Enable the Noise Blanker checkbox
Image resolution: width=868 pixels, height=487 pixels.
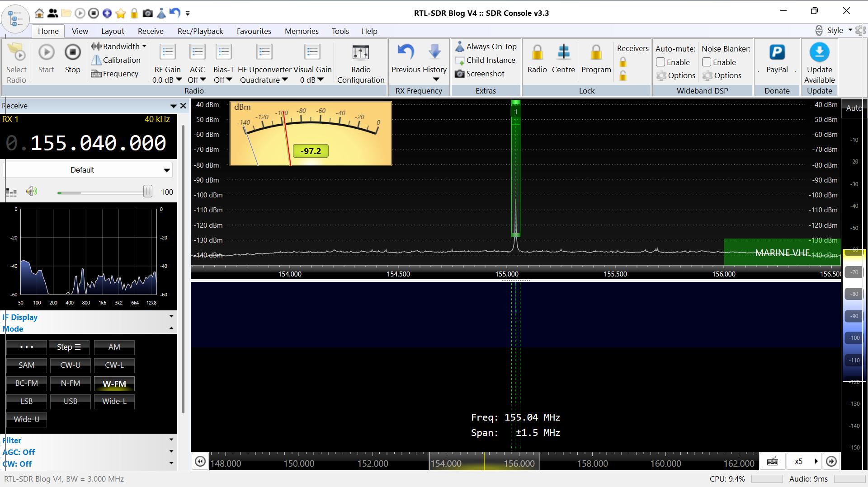coord(707,62)
